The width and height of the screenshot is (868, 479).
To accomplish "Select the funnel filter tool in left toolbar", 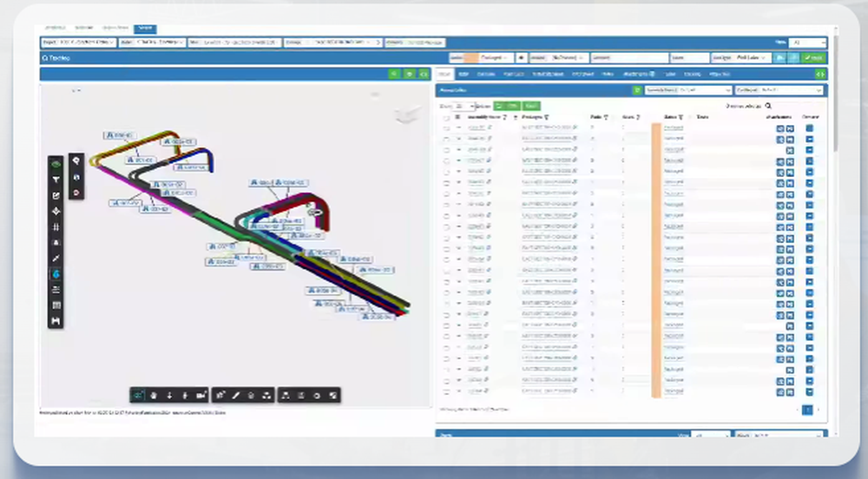I will 56,180.
